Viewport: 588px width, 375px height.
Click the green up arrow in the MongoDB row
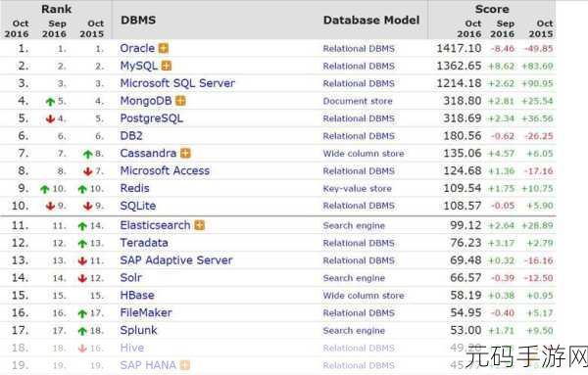[50, 102]
